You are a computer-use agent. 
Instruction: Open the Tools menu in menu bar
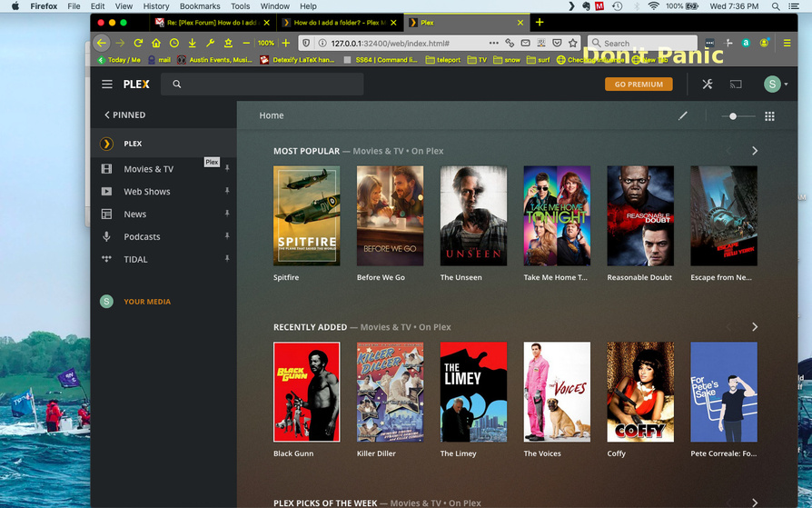pyautogui.click(x=241, y=6)
